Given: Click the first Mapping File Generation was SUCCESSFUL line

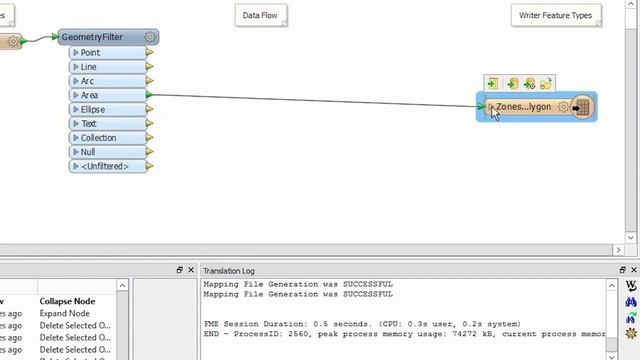Looking at the screenshot, I should [298, 284].
